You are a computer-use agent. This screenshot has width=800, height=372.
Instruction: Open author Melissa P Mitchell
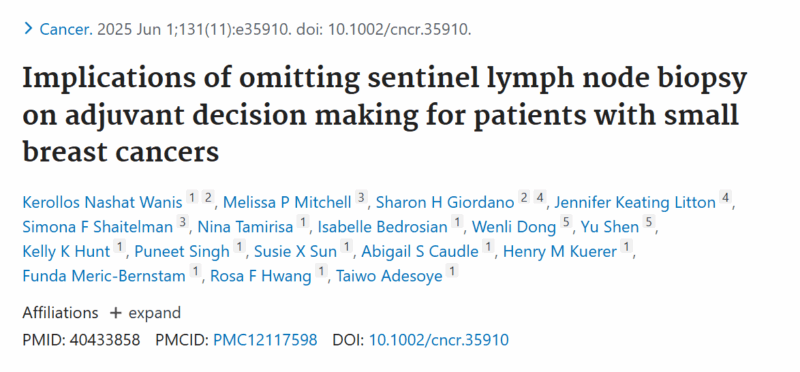pyautogui.click(x=287, y=203)
